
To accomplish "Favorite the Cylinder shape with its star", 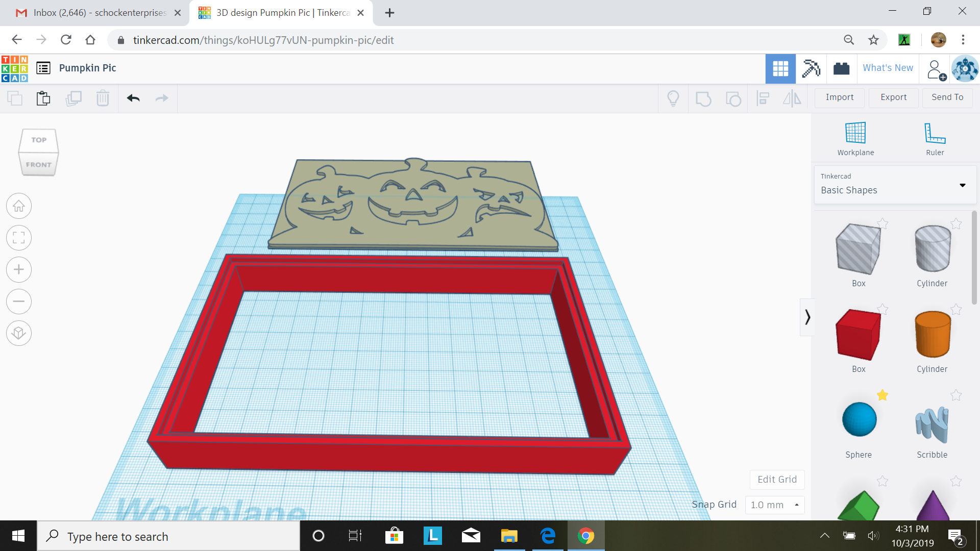I will click(x=956, y=223).
